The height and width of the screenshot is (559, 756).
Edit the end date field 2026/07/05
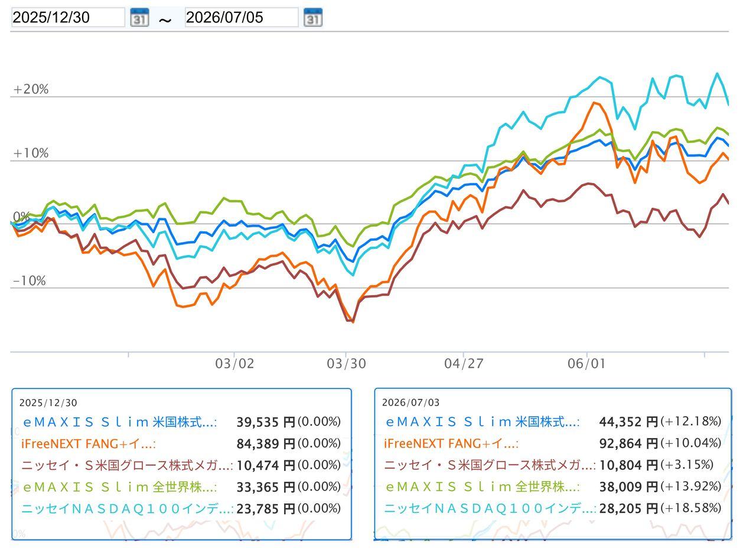click(x=242, y=18)
